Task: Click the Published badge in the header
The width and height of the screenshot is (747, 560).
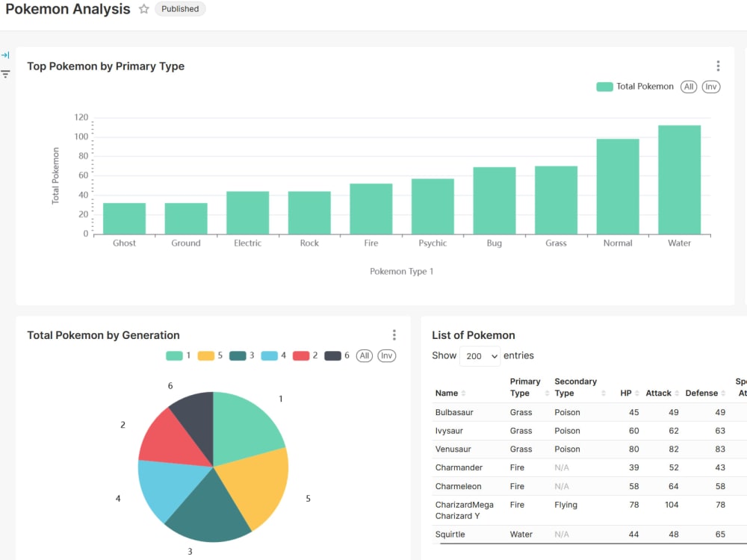Action: pos(179,9)
